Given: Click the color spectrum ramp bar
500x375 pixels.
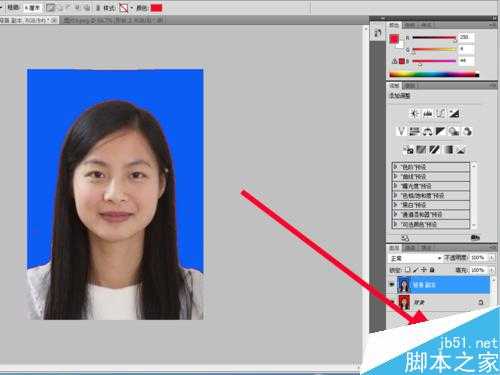Looking at the screenshot, I should coord(434,75).
